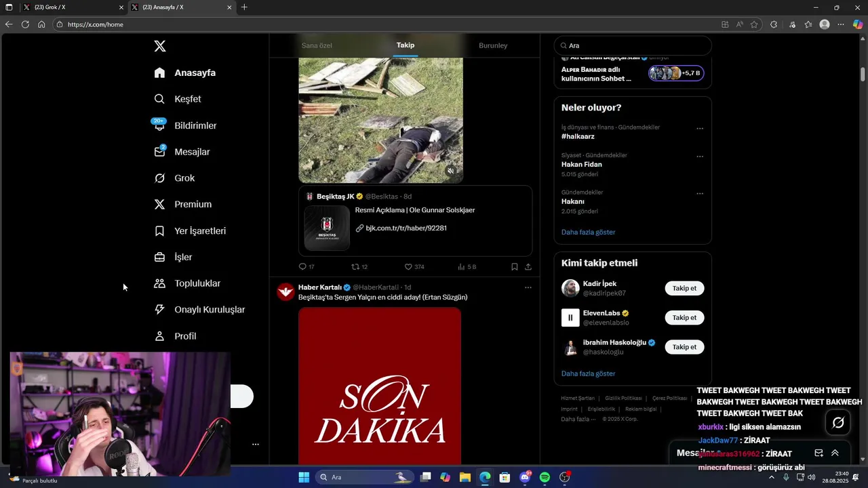Open Topluluklar in the sidebar
The width and height of the screenshot is (868, 488).
187,283
